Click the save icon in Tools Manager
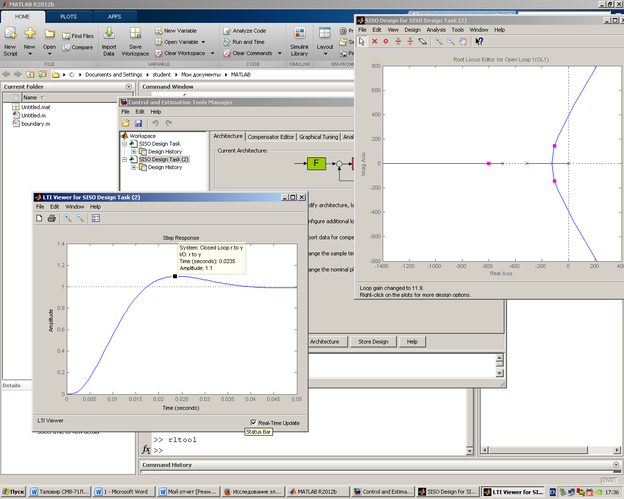 [137, 122]
